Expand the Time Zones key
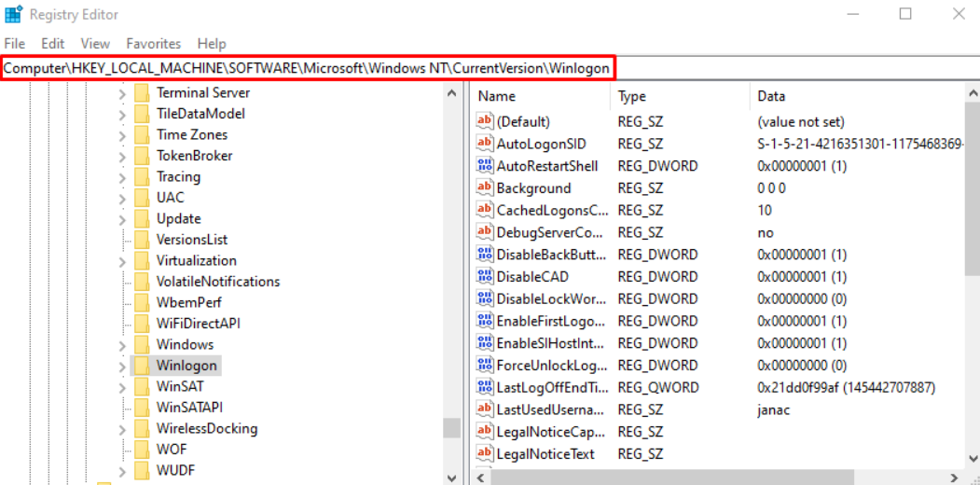This screenshot has height=485, width=980. point(122,135)
